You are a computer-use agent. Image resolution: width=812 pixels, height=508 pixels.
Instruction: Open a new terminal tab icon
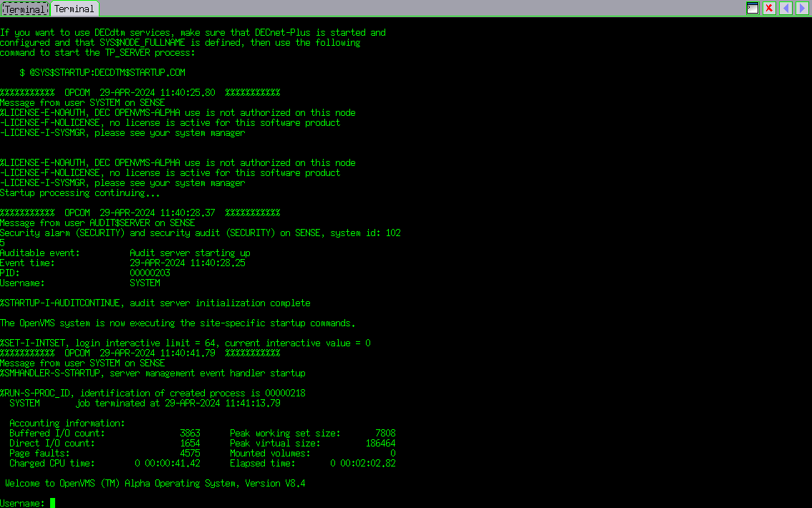tap(753, 9)
